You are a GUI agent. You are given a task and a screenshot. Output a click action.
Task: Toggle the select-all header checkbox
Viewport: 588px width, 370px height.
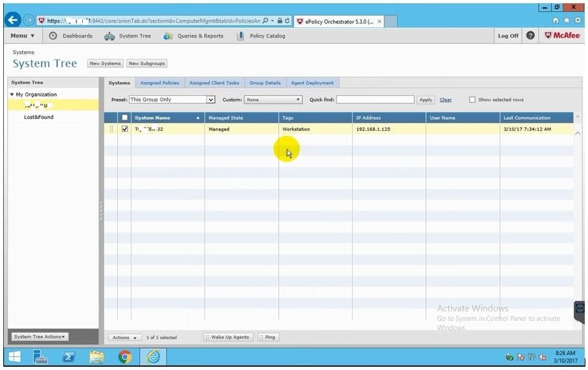pyautogui.click(x=125, y=118)
